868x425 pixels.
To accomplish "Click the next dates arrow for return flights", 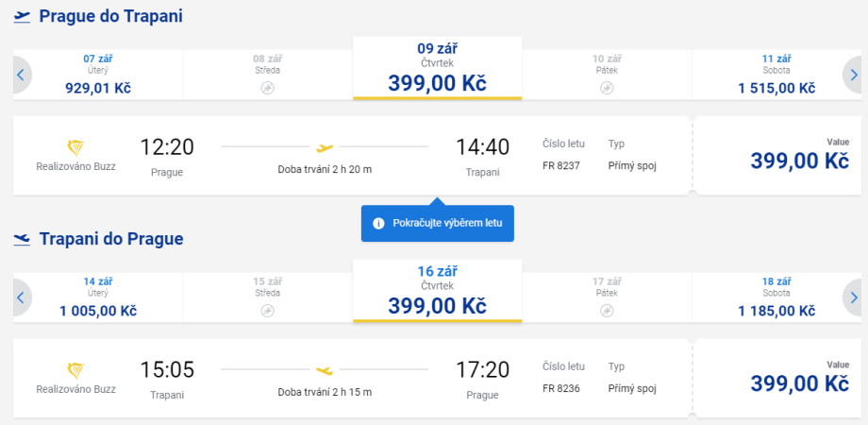I will pos(853,297).
